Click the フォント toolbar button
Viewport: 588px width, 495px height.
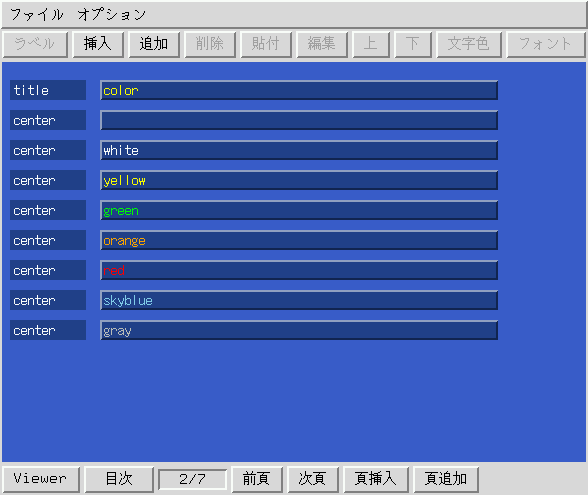coord(546,44)
